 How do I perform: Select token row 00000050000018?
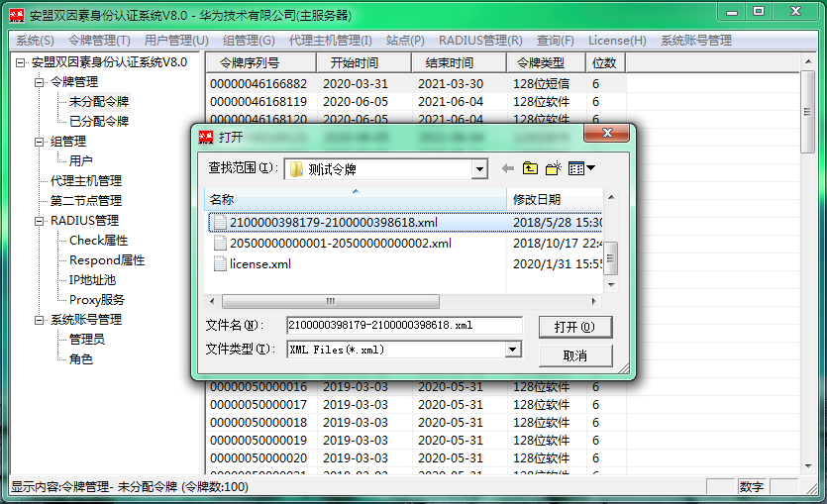[416, 422]
